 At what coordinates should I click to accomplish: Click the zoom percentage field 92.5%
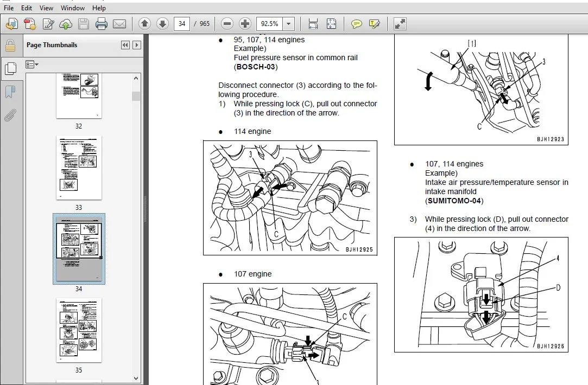coord(270,24)
